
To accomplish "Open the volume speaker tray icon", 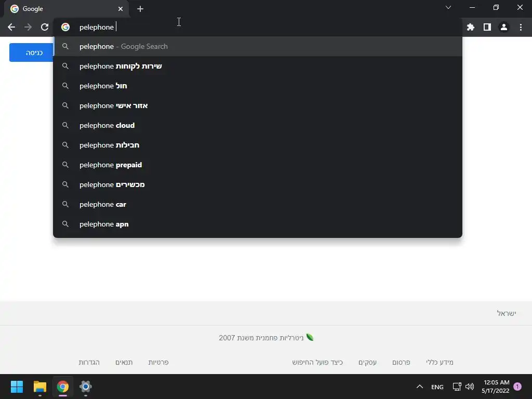I will click(x=470, y=387).
